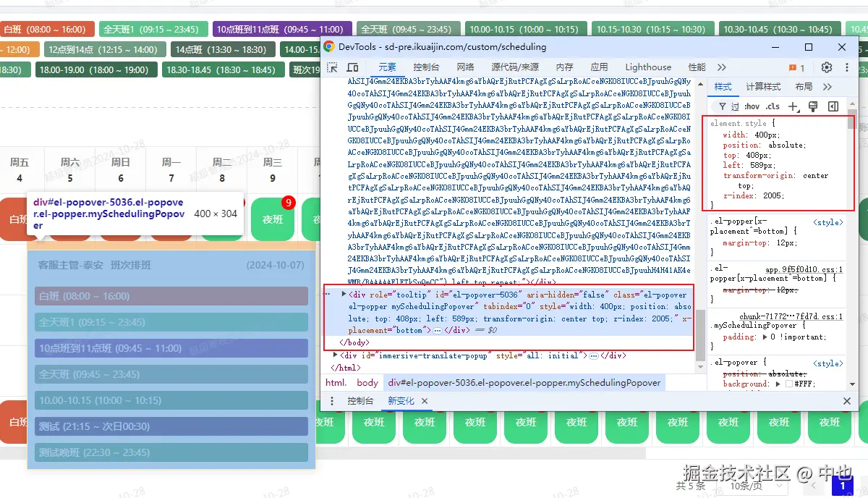Image resolution: width=868 pixels, height=498 pixels.
Task: Open the DOM node actions dots beside tooltip div
Action: point(327,295)
